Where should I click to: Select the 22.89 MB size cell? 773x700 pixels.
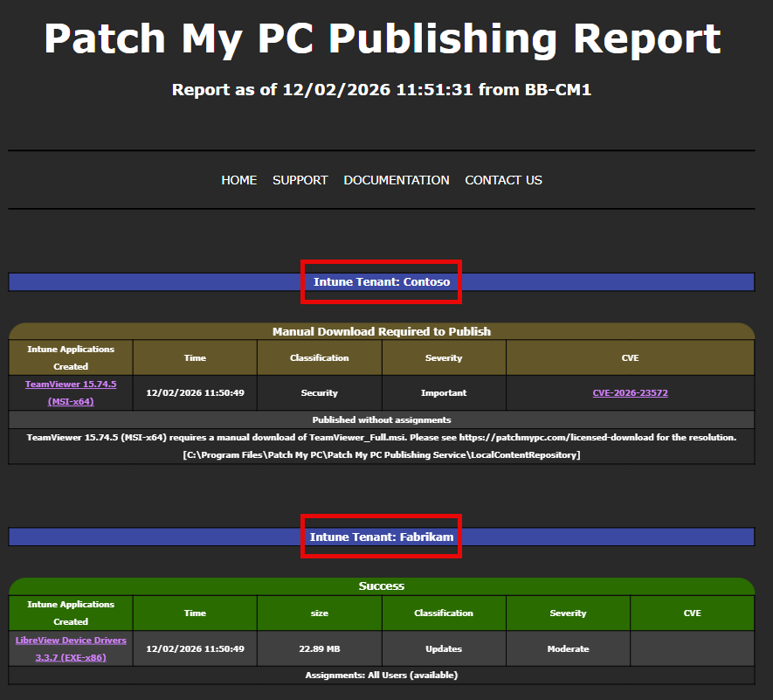[320, 648]
